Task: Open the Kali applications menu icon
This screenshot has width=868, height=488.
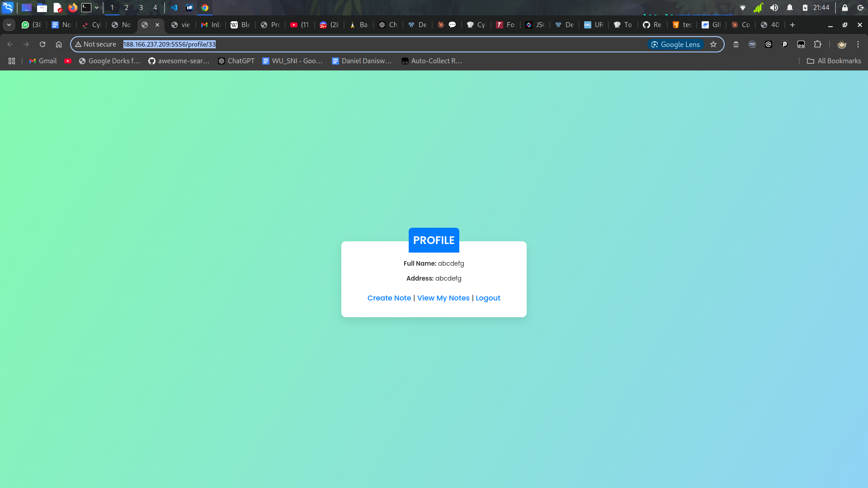Action: pos(8,8)
